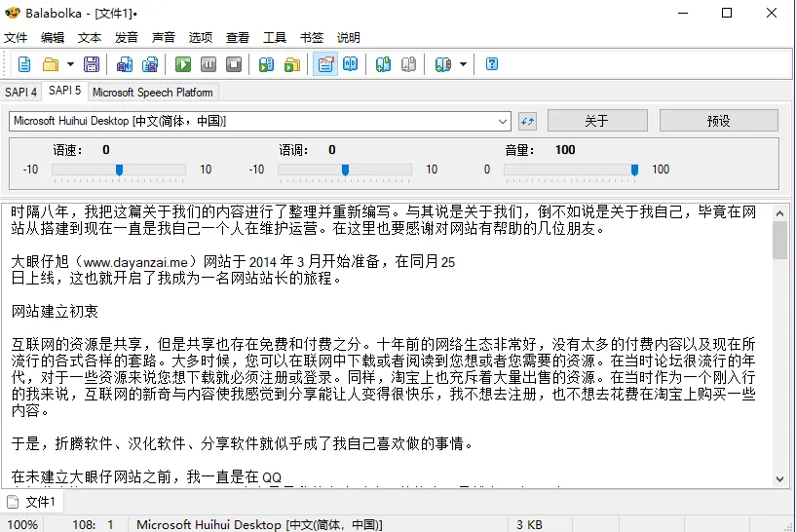
Task: Save the document with floppy icon
Action: 92,64
